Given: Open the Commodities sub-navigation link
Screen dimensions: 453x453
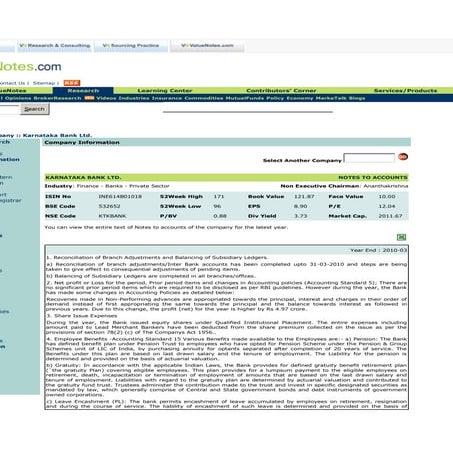Looking at the screenshot, I should [x=204, y=98].
